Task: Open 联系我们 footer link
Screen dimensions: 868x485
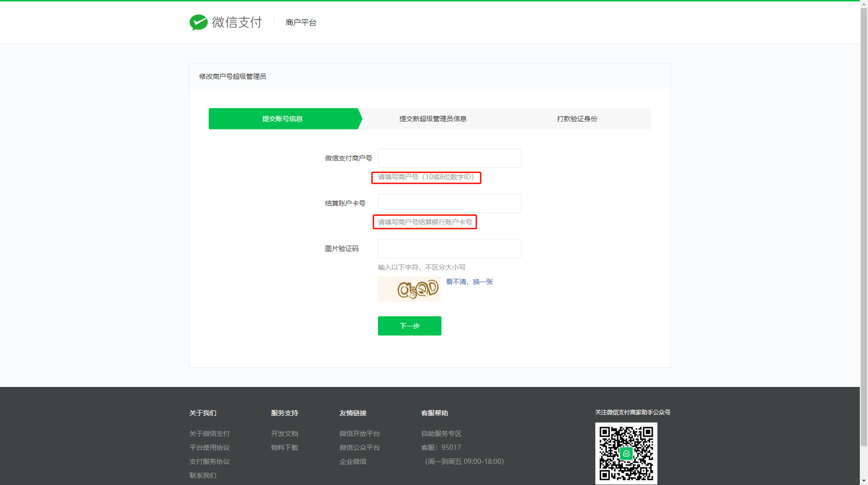Action: point(203,475)
